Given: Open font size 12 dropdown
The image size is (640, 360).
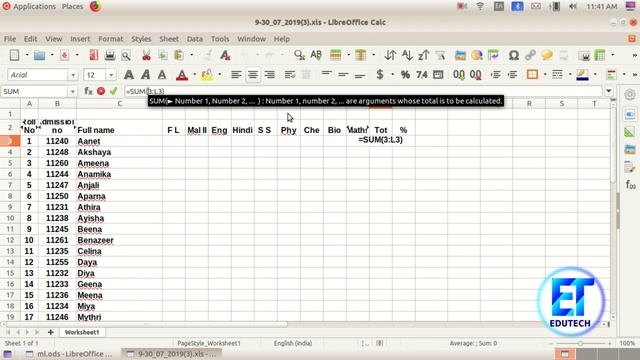Looking at the screenshot, I should [x=111, y=75].
